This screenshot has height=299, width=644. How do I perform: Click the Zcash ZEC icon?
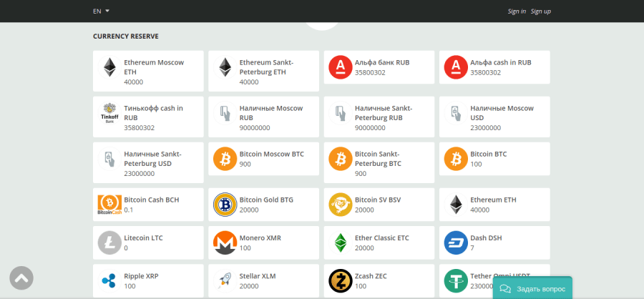(341, 281)
